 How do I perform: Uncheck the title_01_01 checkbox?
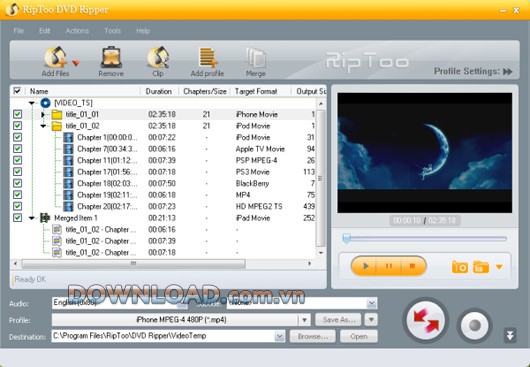[x=18, y=114]
